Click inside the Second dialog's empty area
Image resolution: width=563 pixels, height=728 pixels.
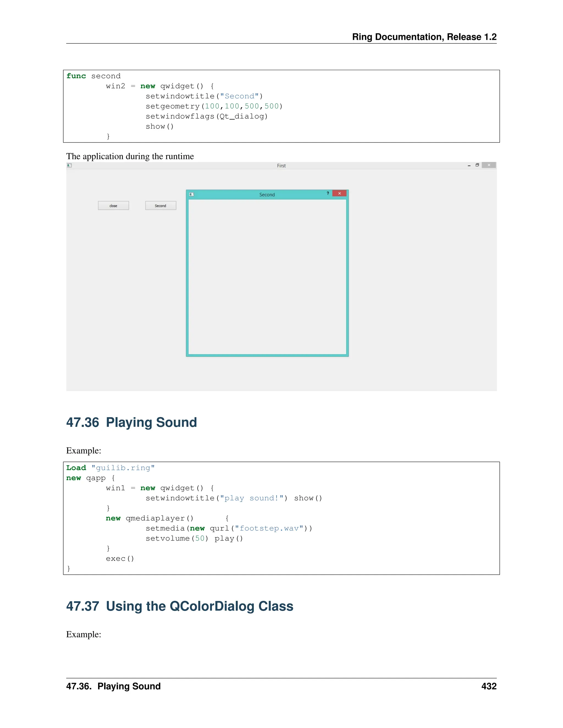pos(267,277)
